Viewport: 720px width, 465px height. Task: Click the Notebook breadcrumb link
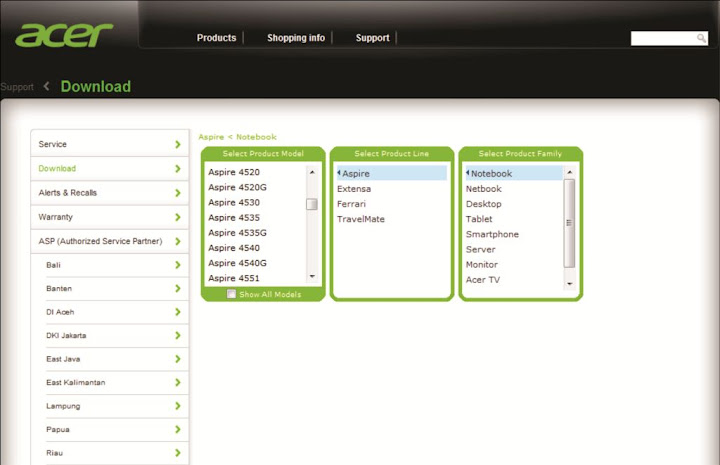pyautogui.click(x=256, y=137)
